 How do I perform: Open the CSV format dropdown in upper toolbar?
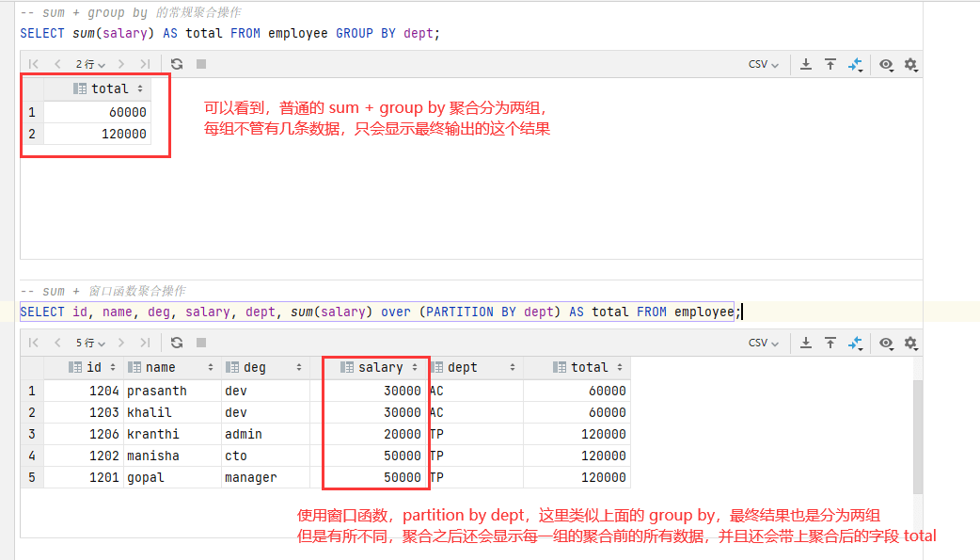(763, 64)
